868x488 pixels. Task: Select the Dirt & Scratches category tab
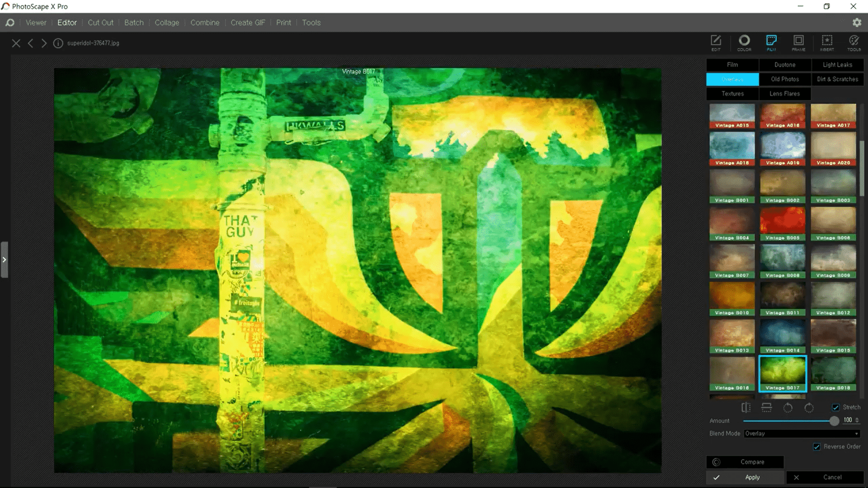(x=837, y=80)
